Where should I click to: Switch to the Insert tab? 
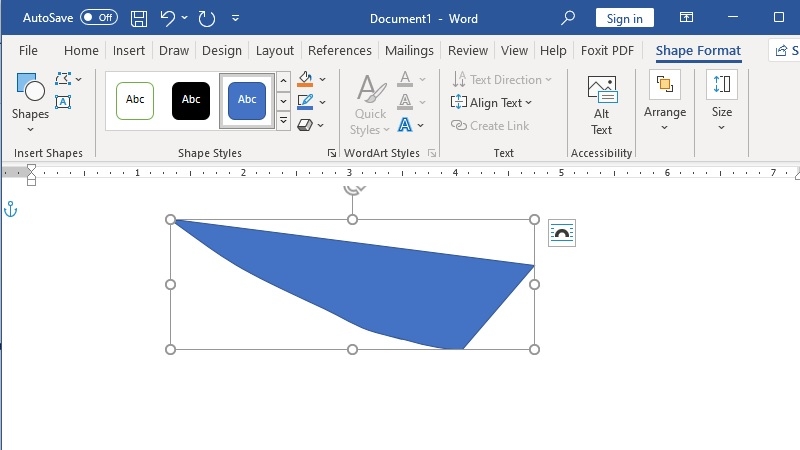(x=129, y=51)
